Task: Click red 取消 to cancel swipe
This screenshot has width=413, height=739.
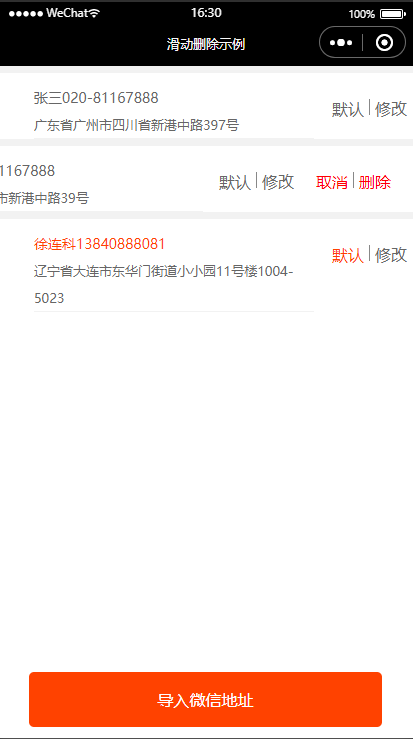Action: 332,182
